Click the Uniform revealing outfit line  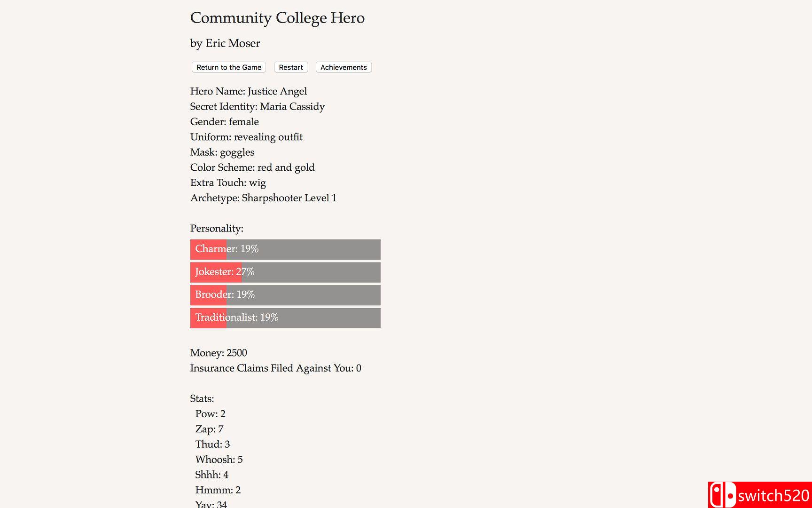tap(246, 137)
